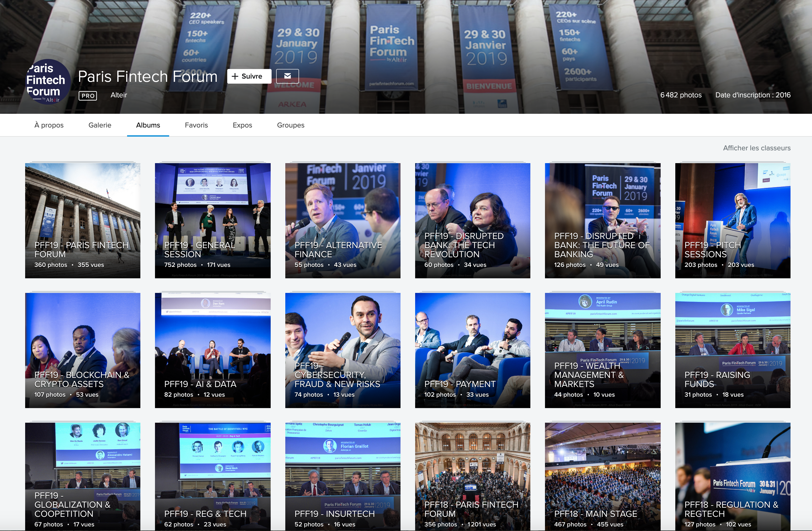Open the PFF19 - Blockchain & Crypto Assets album

tap(83, 350)
